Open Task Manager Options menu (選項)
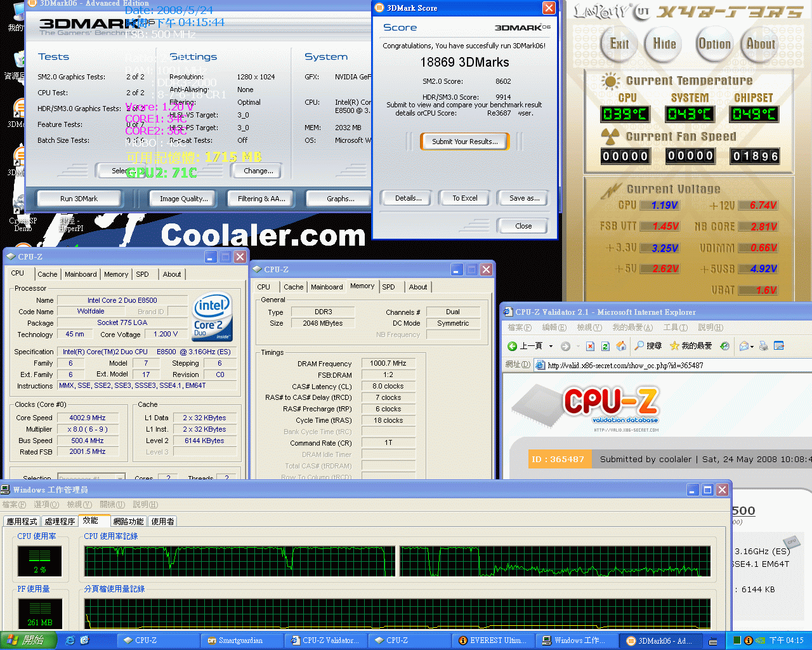 [46, 505]
